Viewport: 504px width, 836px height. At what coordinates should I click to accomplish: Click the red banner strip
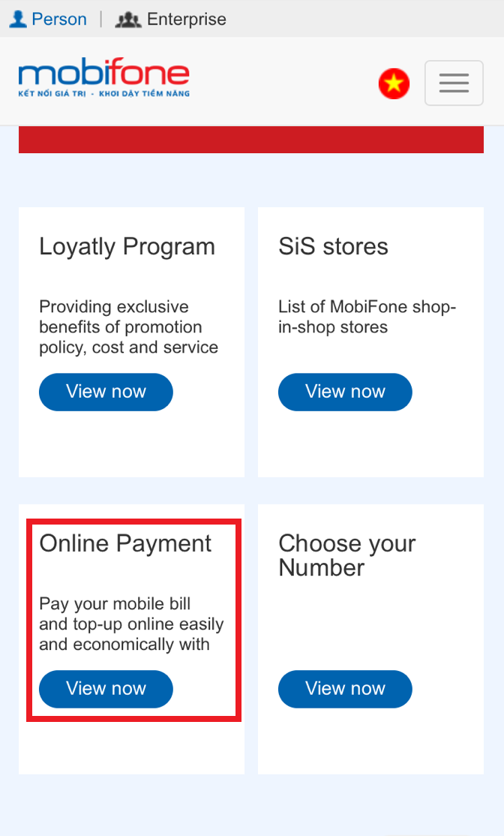tap(251, 140)
